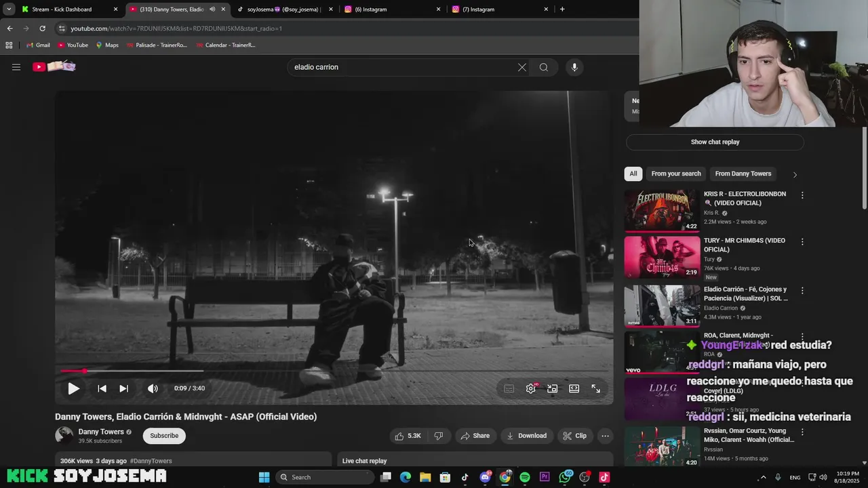Click the taskbar Search box
868x488 pixels.
tap(326, 477)
